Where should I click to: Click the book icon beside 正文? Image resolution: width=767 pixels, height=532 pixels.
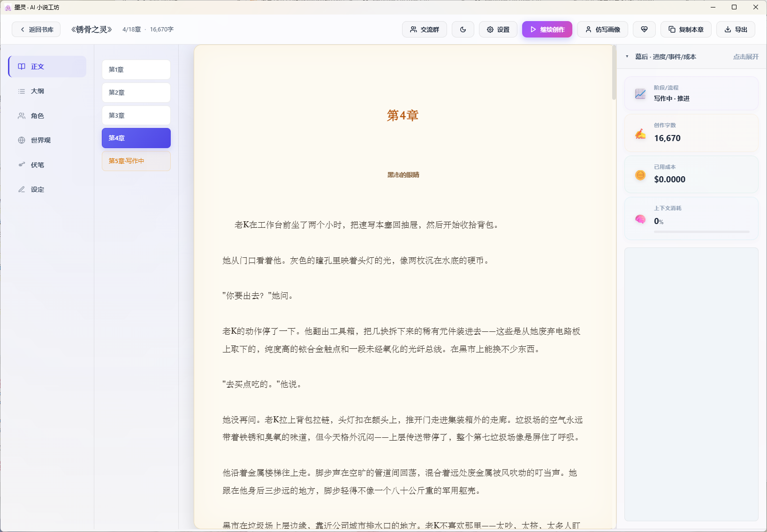pyautogui.click(x=22, y=67)
